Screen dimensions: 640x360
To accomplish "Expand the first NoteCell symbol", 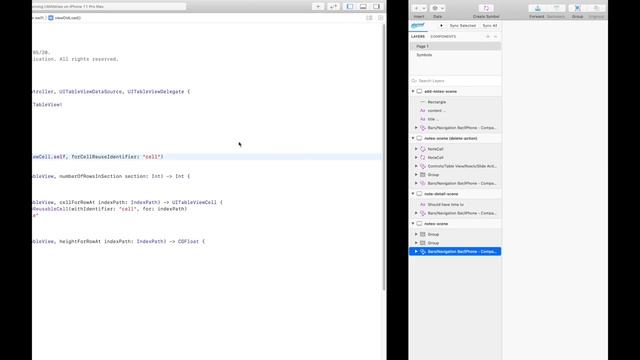I will 416,149.
